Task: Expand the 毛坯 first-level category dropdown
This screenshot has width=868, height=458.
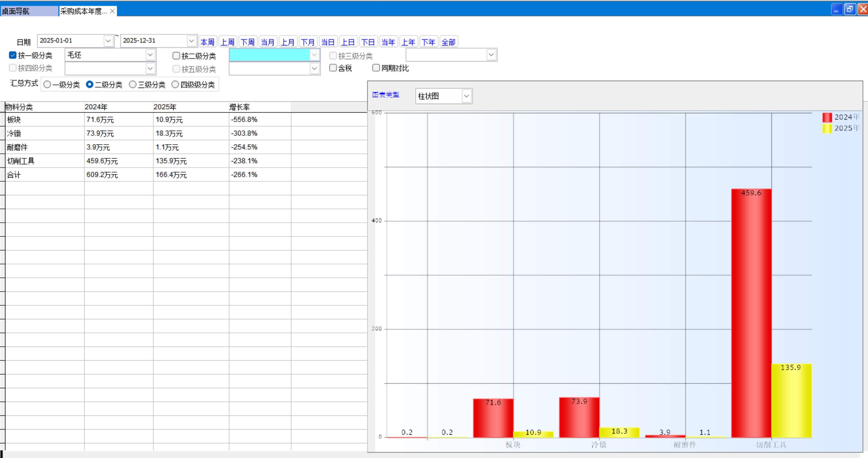Action: [x=150, y=55]
